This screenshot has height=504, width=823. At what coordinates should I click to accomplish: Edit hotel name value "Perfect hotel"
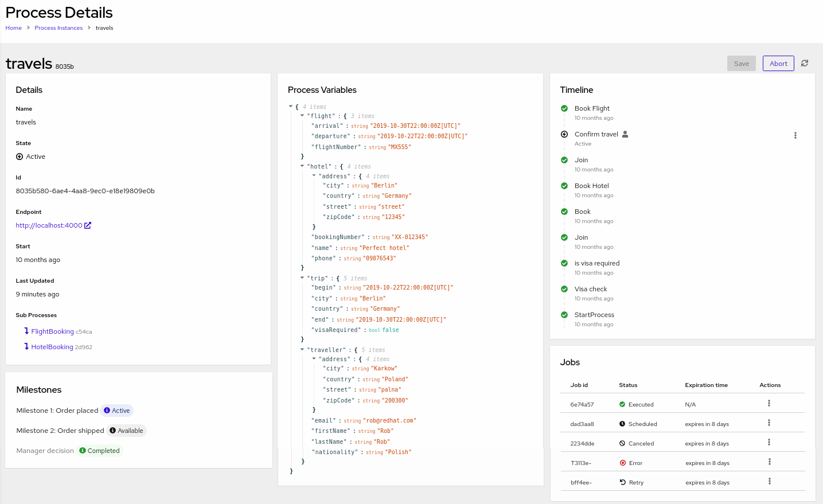[385, 248]
